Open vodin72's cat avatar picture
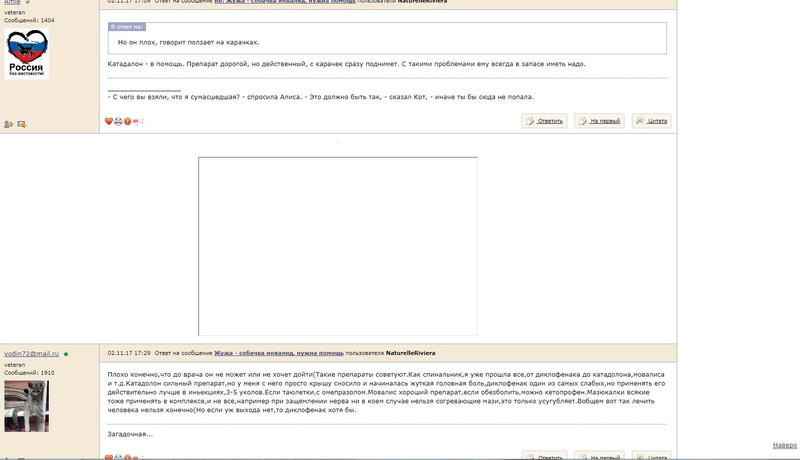The height and width of the screenshot is (460, 800). (27, 406)
